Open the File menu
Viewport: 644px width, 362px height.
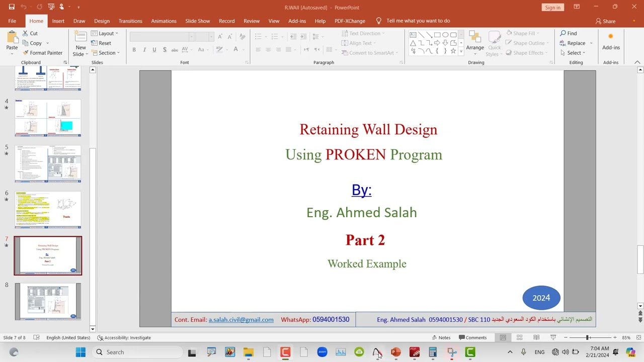(x=12, y=21)
